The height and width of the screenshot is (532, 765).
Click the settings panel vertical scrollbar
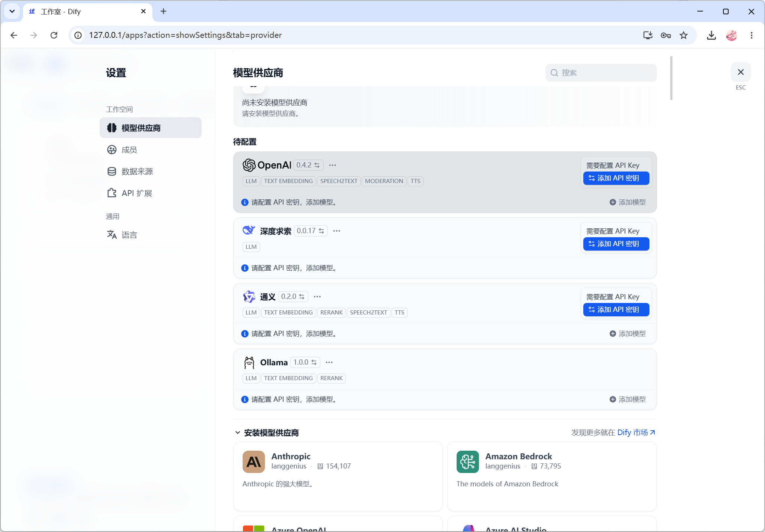click(671, 78)
